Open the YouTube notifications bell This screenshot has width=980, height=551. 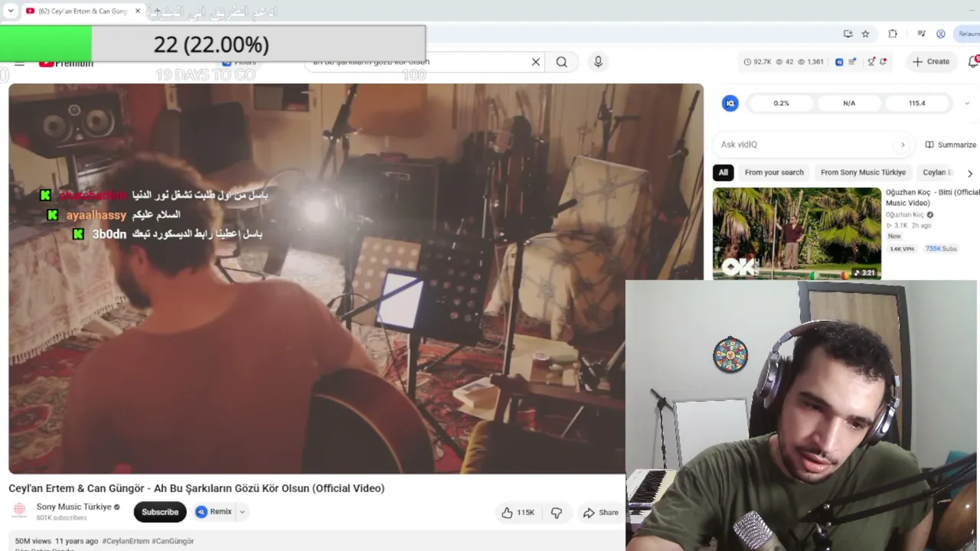pos(974,61)
